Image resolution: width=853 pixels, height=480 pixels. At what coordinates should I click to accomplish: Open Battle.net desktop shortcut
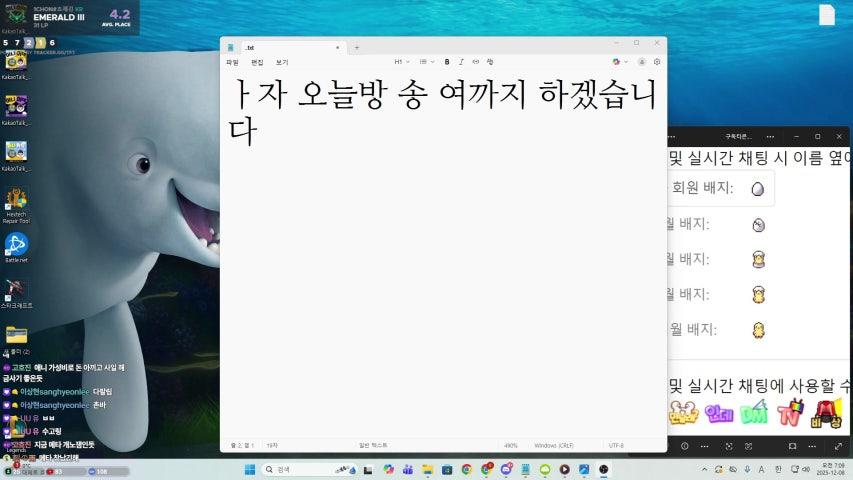(16, 248)
